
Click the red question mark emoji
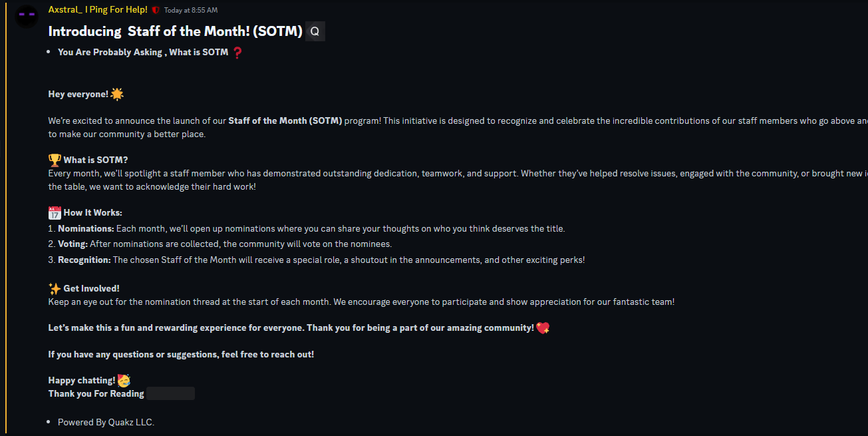pos(237,52)
